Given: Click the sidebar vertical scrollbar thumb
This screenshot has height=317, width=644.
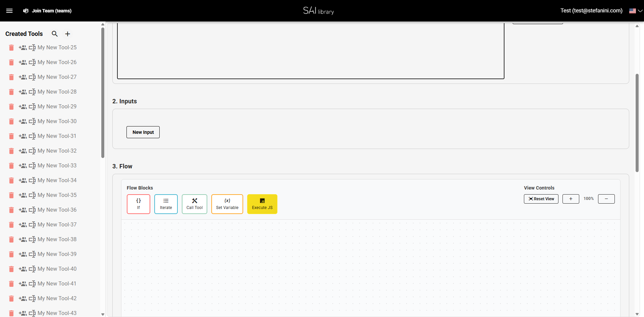Looking at the screenshot, I should click(103, 92).
